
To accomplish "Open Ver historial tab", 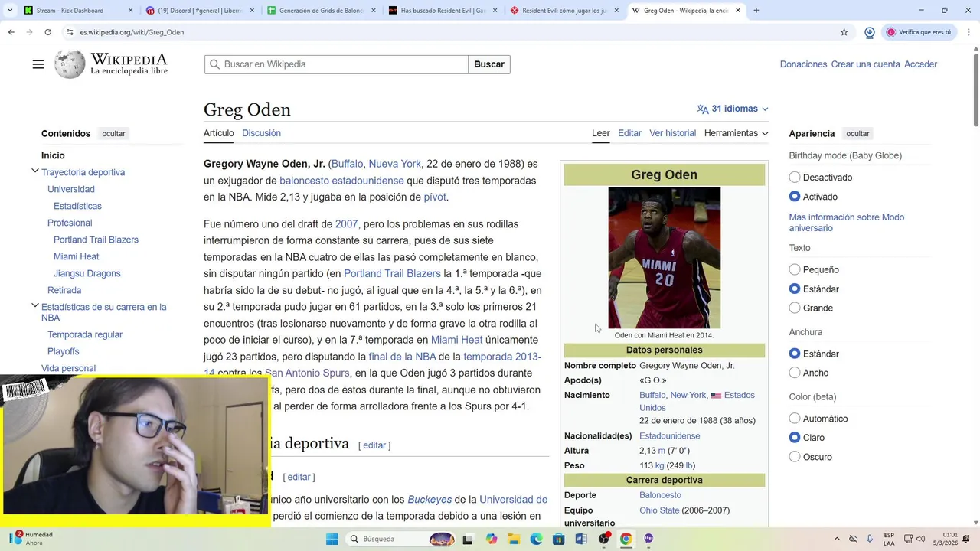I will pyautogui.click(x=672, y=133).
